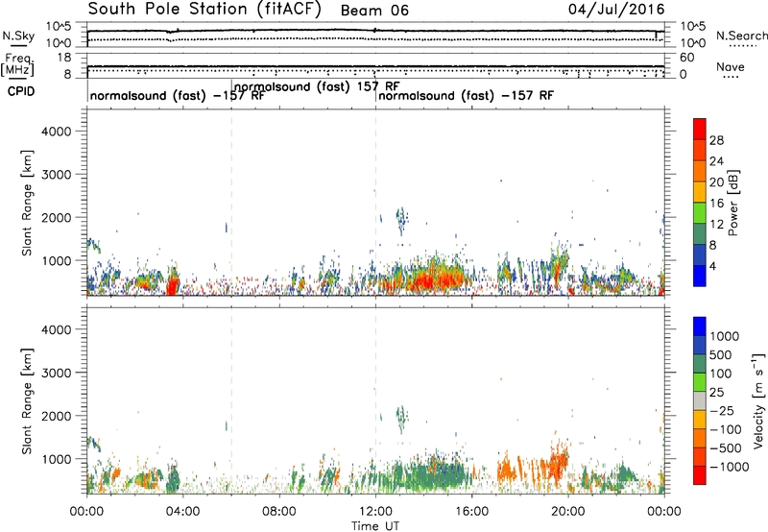Screen dimensions: 768x532
Task: Click red high-power patch near 03:30 in power panel
Action: [173, 285]
